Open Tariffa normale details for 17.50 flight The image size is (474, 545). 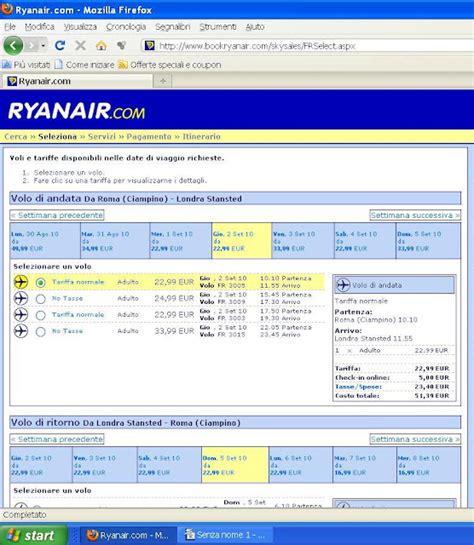pyautogui.click(x=78, y=315)
